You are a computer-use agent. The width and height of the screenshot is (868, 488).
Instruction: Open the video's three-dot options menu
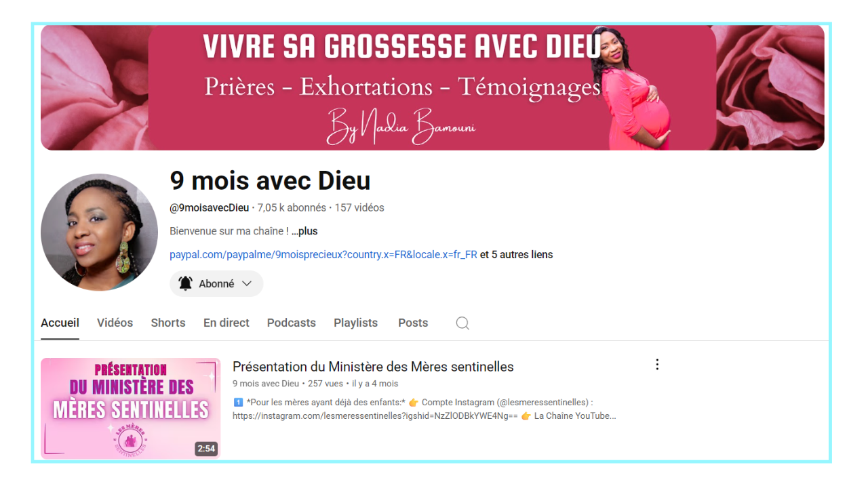pos(656,365)
